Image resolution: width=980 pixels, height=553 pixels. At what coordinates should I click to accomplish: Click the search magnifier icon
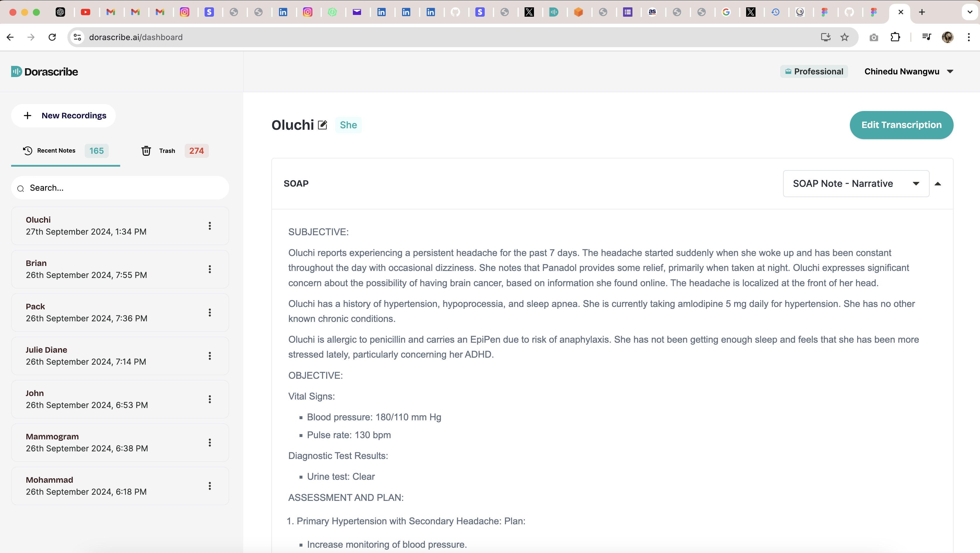(21, 188)
